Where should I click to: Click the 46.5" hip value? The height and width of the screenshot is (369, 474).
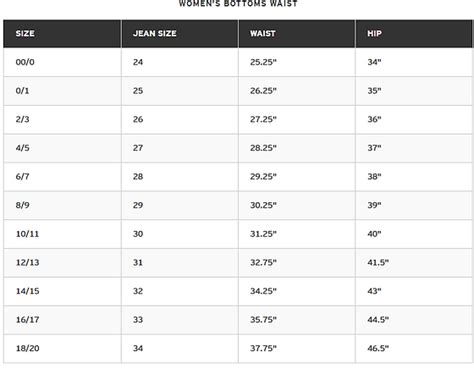pyautogui.click(x=378, y=348)
